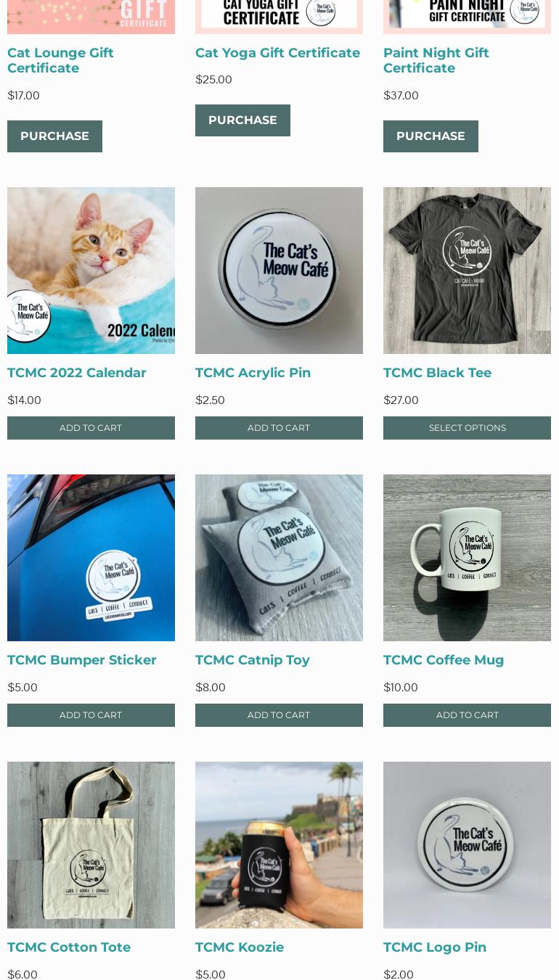This screenshot has height=980, width=559.
Task: Select options for TCMC Black Tee
Action: pyautogui.click(x=467, y=428)
